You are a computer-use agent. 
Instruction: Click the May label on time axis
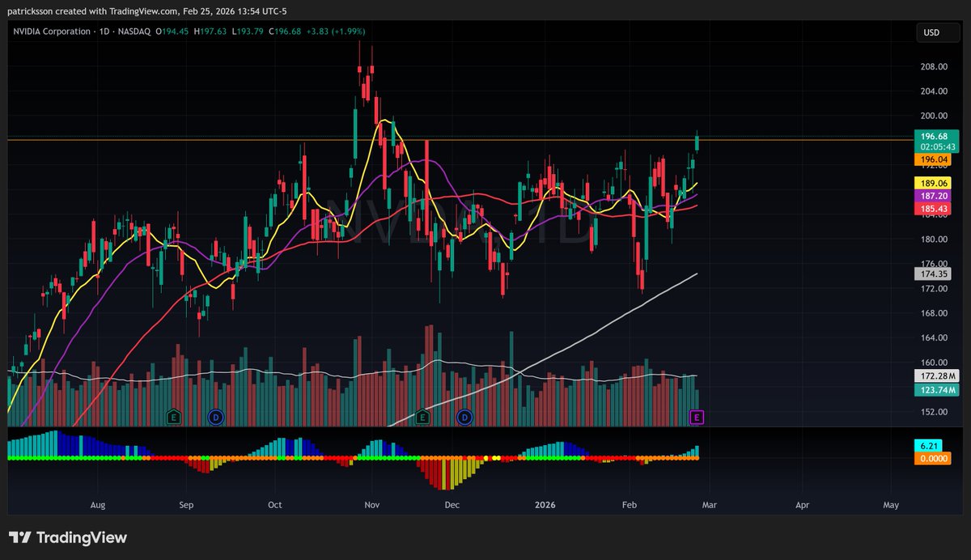tap(891, 505)
